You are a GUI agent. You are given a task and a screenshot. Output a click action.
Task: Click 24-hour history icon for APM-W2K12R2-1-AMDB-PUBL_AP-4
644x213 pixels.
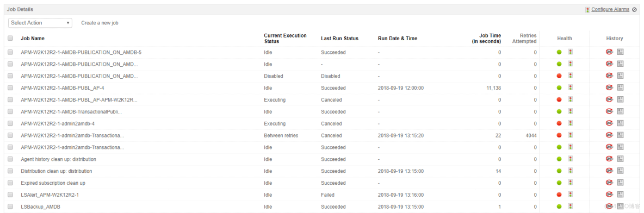click(609, 87)
